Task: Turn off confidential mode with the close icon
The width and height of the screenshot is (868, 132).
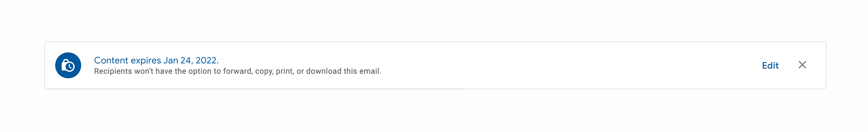Action: [802, 65]
